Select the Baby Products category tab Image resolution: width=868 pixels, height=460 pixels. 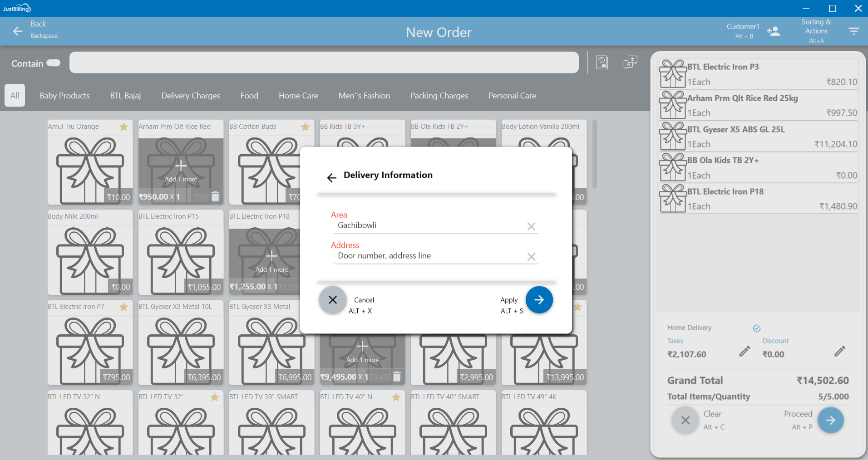click(x=64, y=96)
